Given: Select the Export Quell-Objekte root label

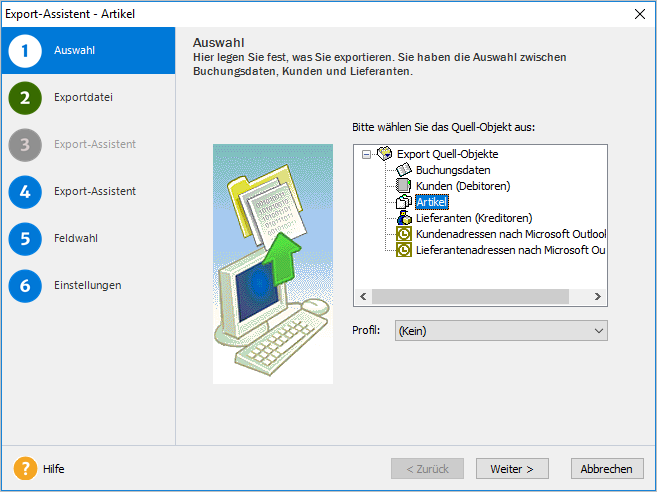Looking at the screenshot, I should 447,154.
